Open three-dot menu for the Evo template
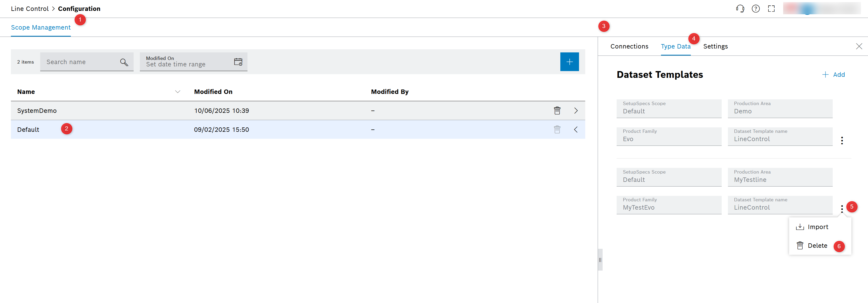Image resolution: width=868 pixels, height=303 pixels. [x=842, y=140]
